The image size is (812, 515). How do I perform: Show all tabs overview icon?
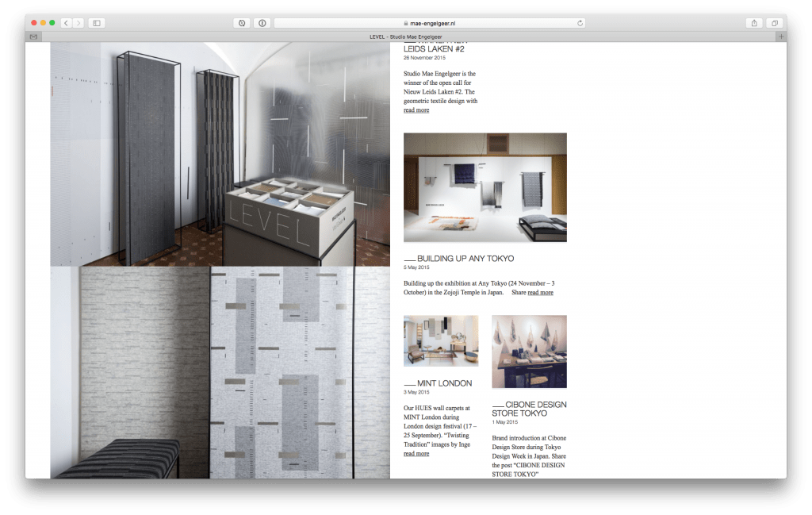(774, 23)
